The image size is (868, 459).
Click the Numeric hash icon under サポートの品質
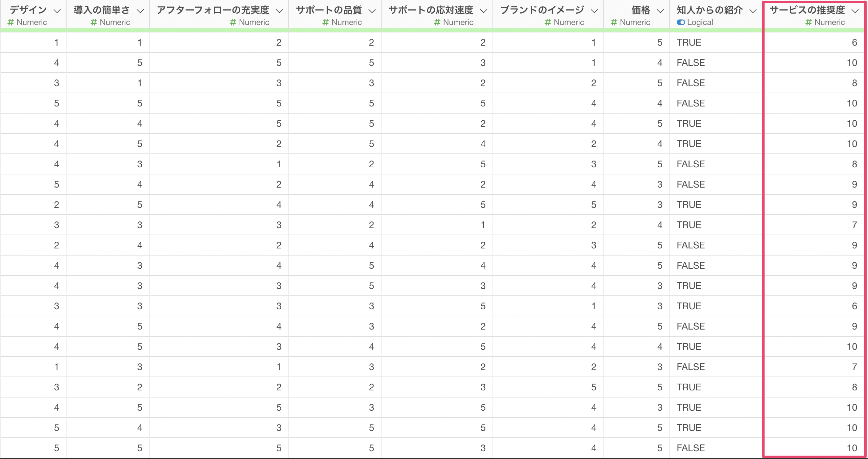pyautogui.click(x=325, y=22)
